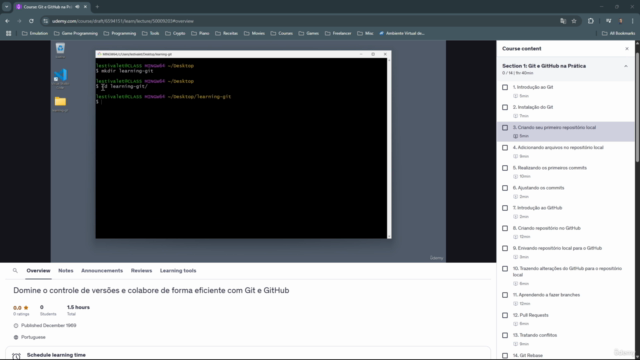This screenshot has height=360, width=640.
Task: Reload the Udemy page
Action: point(31,21)
